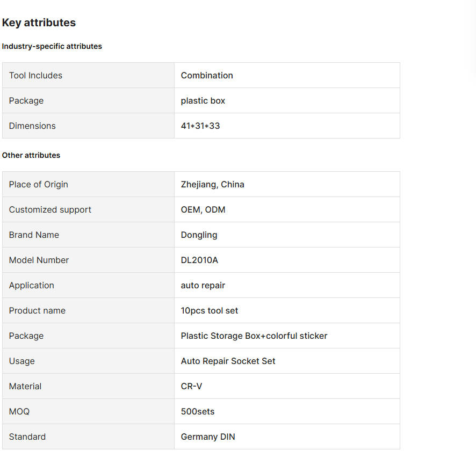Select the OEM, ODM value
Image resolution: width=476 pixels, height=451 pixels.
203,209
